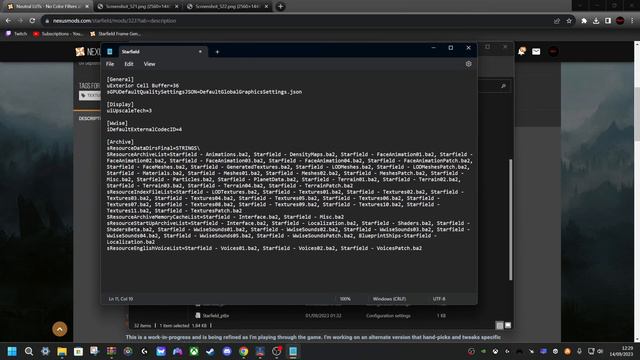Open Microsoft Store from the taskbar

[78, 351]
